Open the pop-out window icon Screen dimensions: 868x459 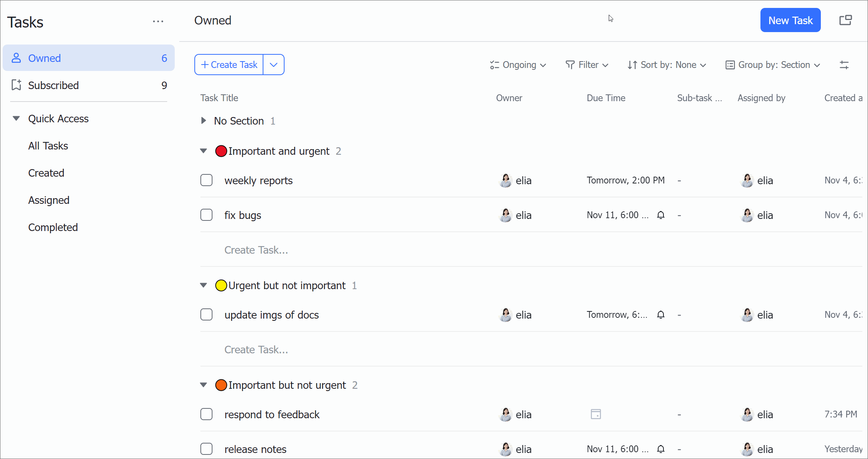click(x=845, y=20)
